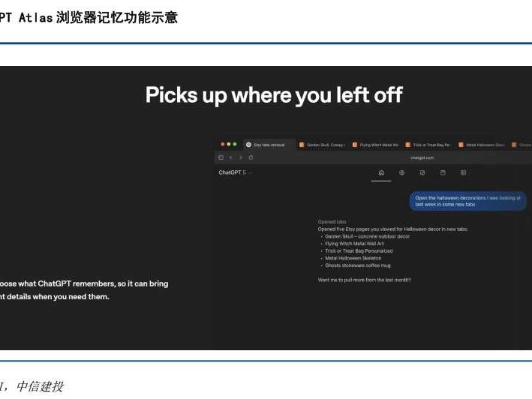Viewport: 532px width, 399px height.
Task: Go forward using the right arrow
Action: [241, 157]
